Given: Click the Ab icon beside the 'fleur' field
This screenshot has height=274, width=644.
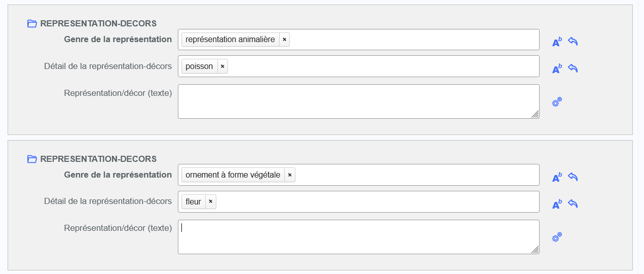Looking at the screenshot, I should click(557, 204).
